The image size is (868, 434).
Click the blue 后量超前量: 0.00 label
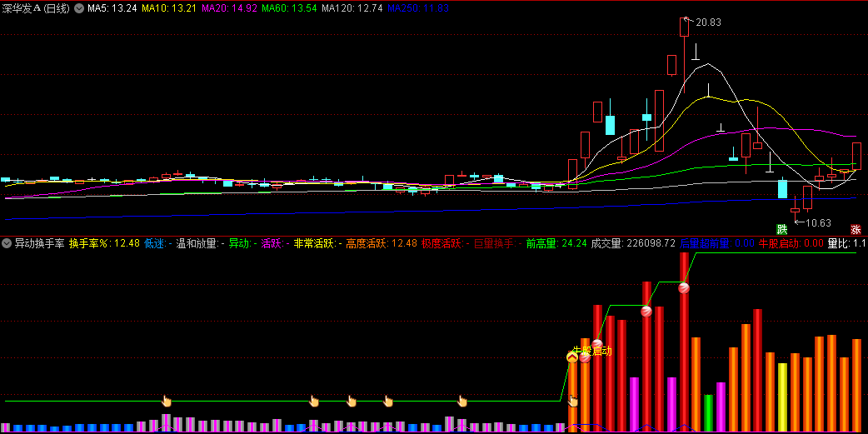pos(716,243)
